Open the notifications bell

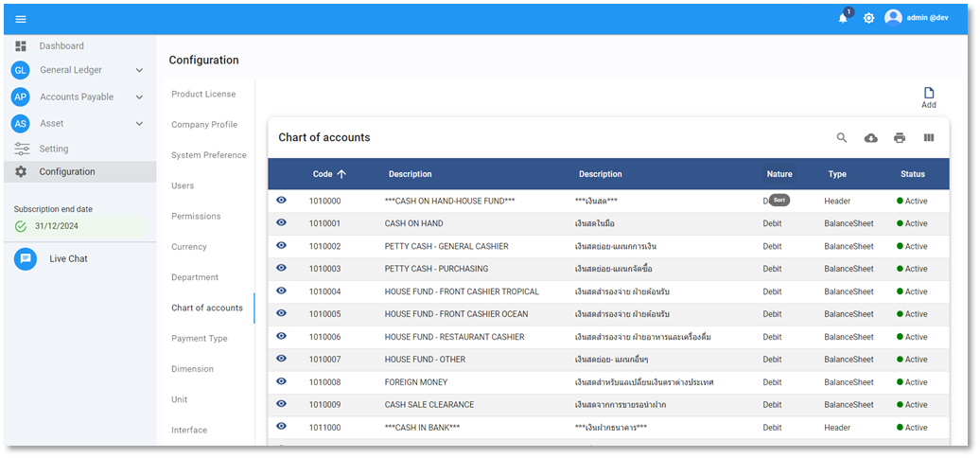click(843, 18)
